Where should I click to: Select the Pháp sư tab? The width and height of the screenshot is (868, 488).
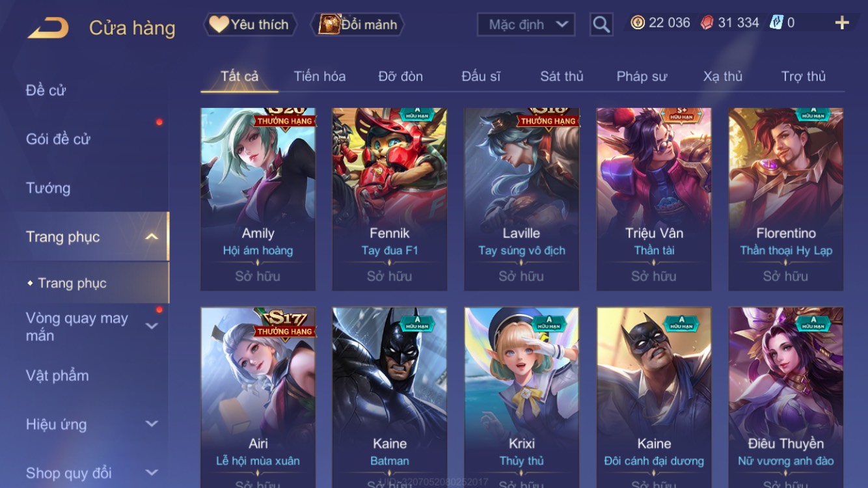tap(642, 76)
